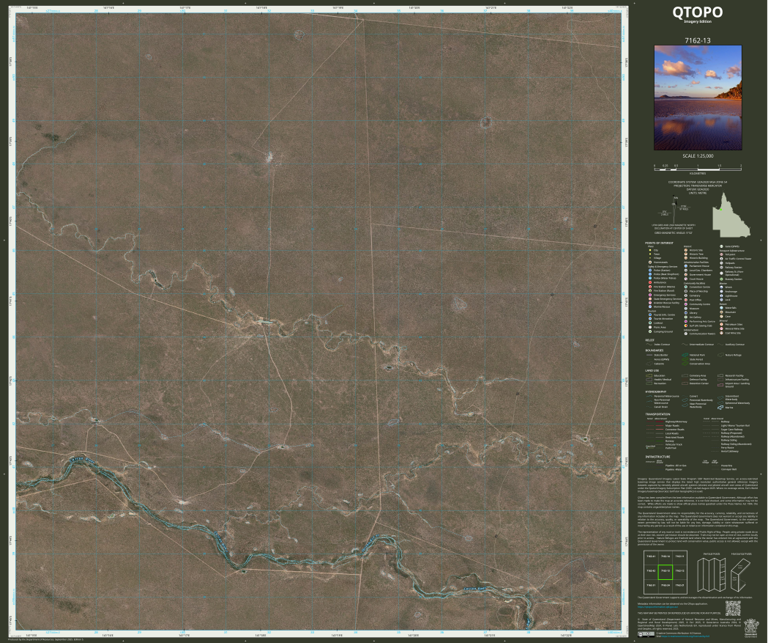Click the QR code near the bottom

(733, 608)
